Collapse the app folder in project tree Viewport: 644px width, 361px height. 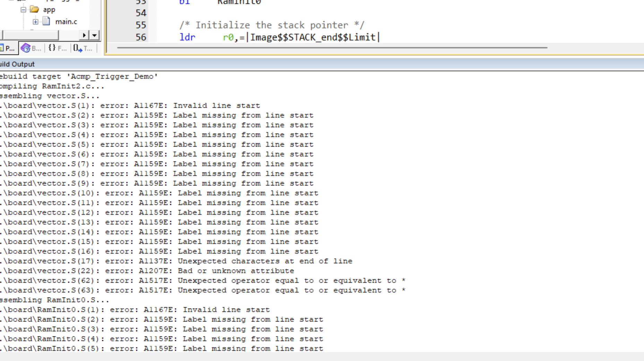23,10
